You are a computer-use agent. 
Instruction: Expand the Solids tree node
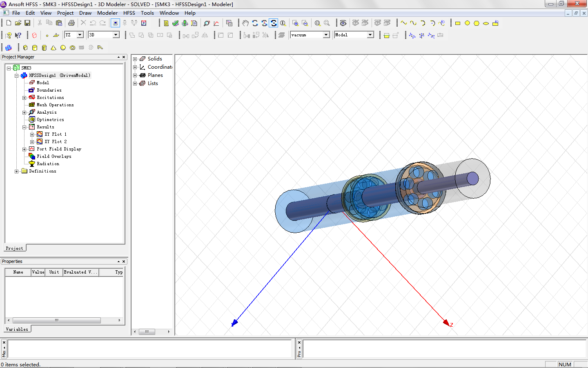tap(135, 59)
